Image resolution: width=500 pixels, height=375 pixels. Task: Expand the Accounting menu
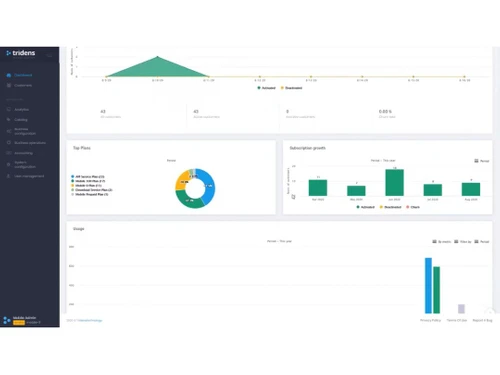23,153
